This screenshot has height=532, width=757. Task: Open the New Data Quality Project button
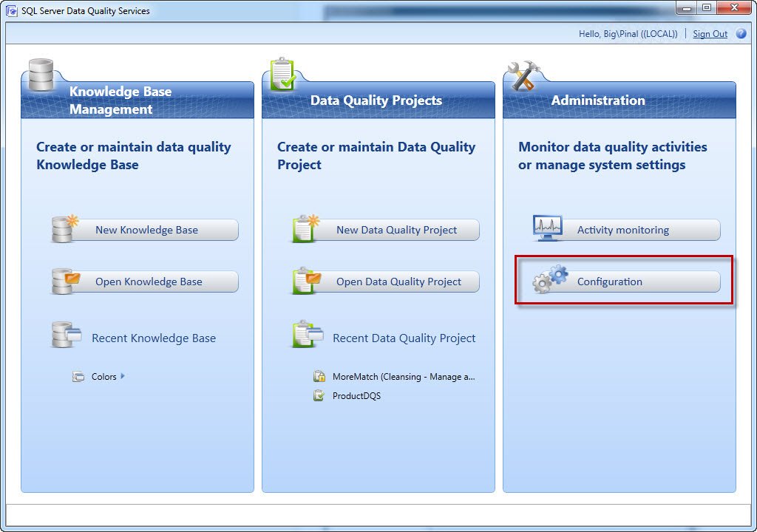[x=387, y=230]
